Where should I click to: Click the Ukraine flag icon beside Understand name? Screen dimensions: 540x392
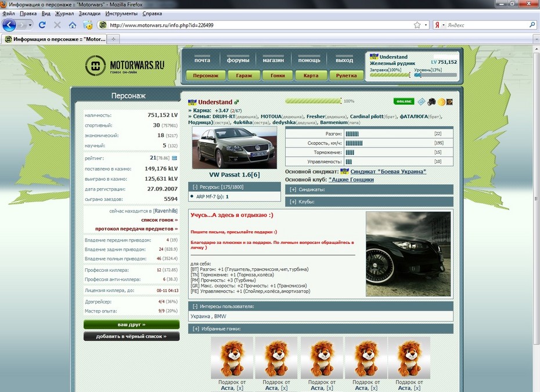point(192,102)
